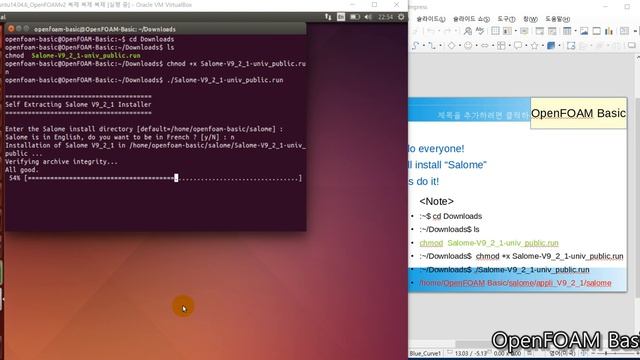Close the terminal window with red button
Viewport: 640px width, 360px height.
[11, 29]
